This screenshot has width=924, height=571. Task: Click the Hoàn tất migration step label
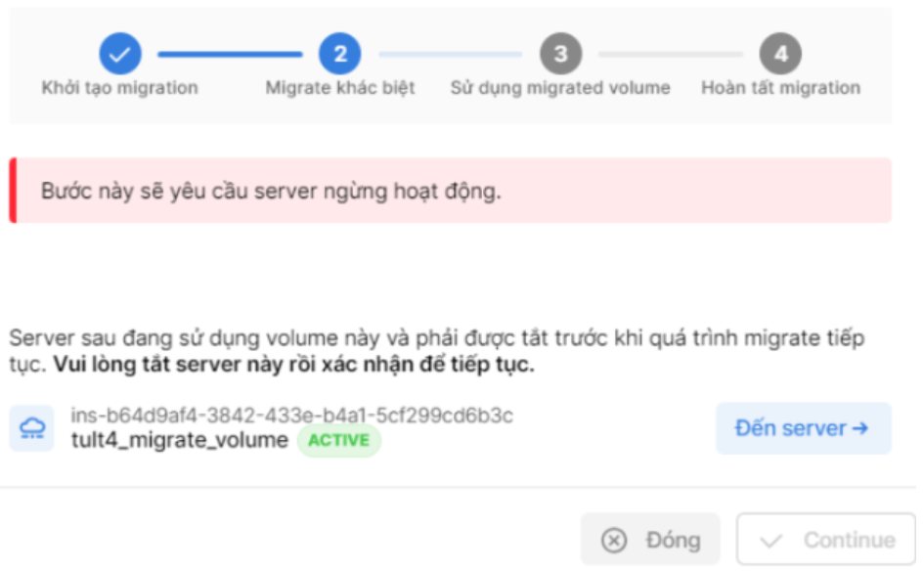pos(781,88)
